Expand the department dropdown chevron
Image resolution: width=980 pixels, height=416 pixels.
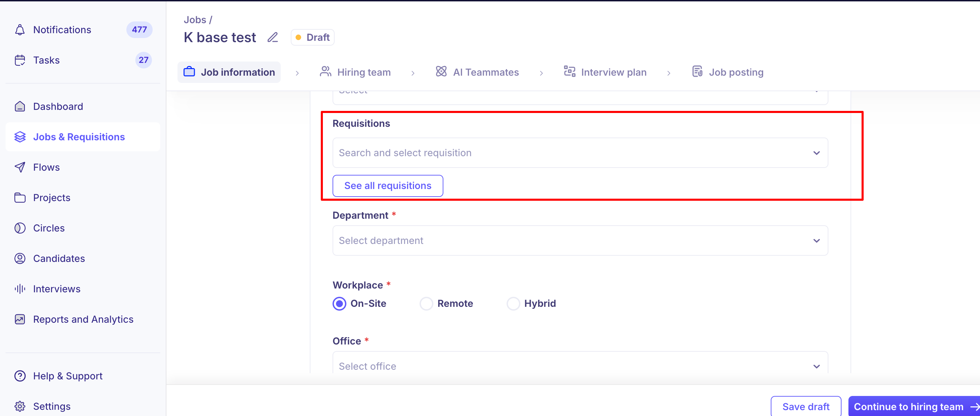coord(816,241)
